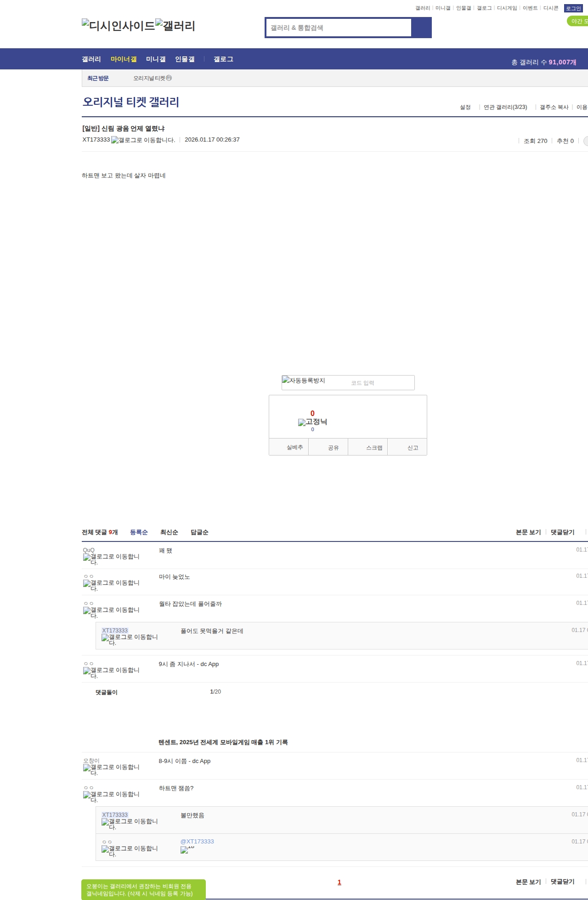Click the 고정닉 icon in recommend box
This screenshot has width=588, height=900.
(x=312, y=422)
